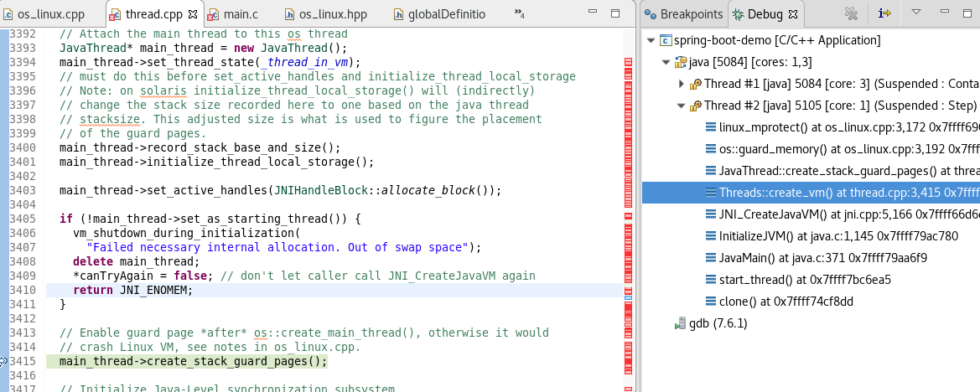Screen dimensions: 980x392
Task: Maximize the Debug view panel
Action: coord(967,12)
